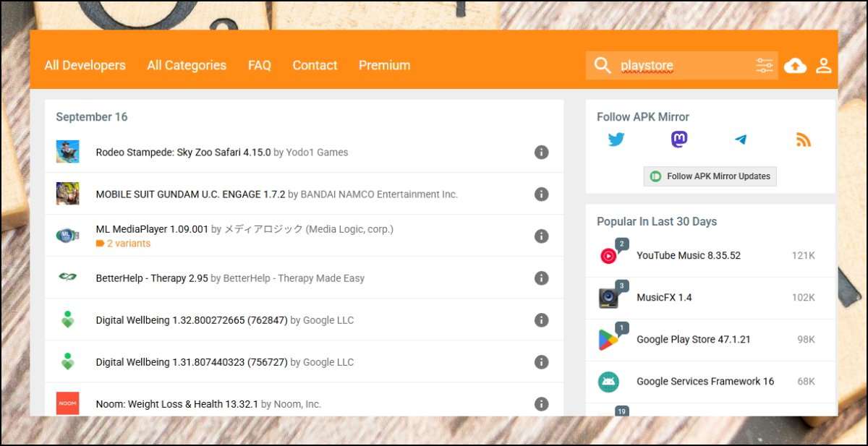Screen dimensions: 868x446
Task: Click the September 16 date heading
Action: [92, 117]
